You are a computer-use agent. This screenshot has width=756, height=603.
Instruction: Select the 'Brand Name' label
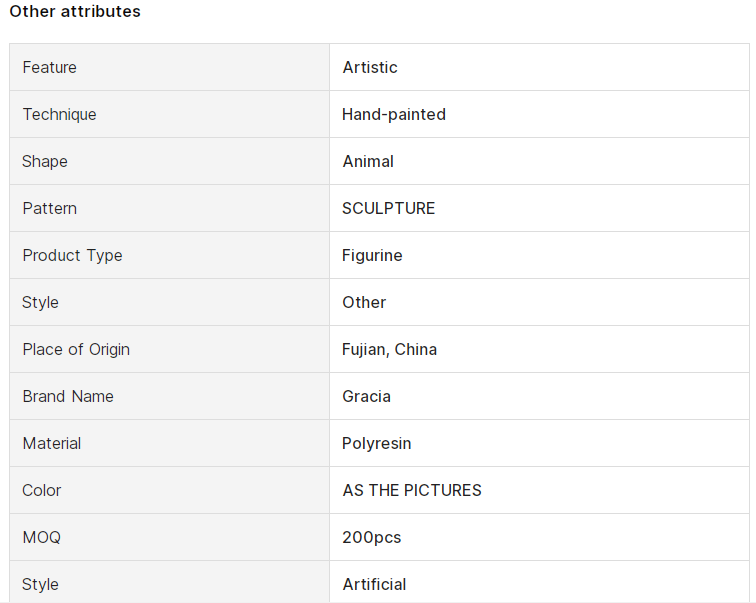pyautogui.click(x=68, y=396)
